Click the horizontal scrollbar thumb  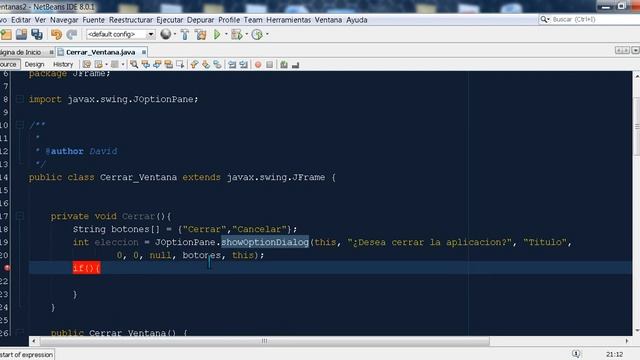pyautogui.click(x=264, y=340)
